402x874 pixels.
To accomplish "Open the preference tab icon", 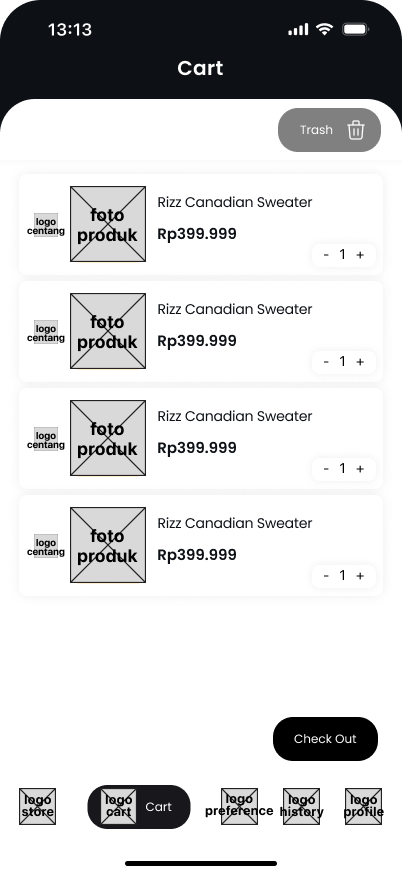I will coord(239,806).
